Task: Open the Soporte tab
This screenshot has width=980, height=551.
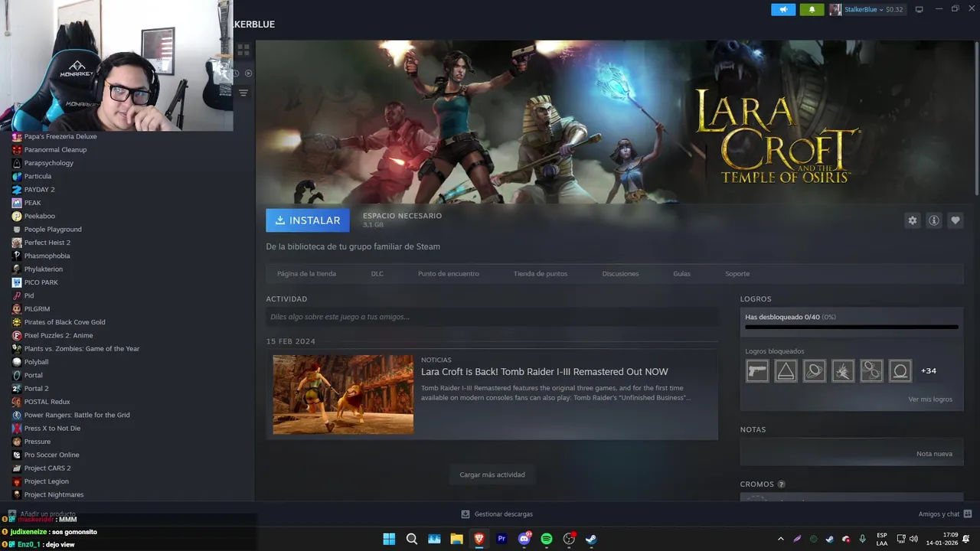Action: (737, 274)
